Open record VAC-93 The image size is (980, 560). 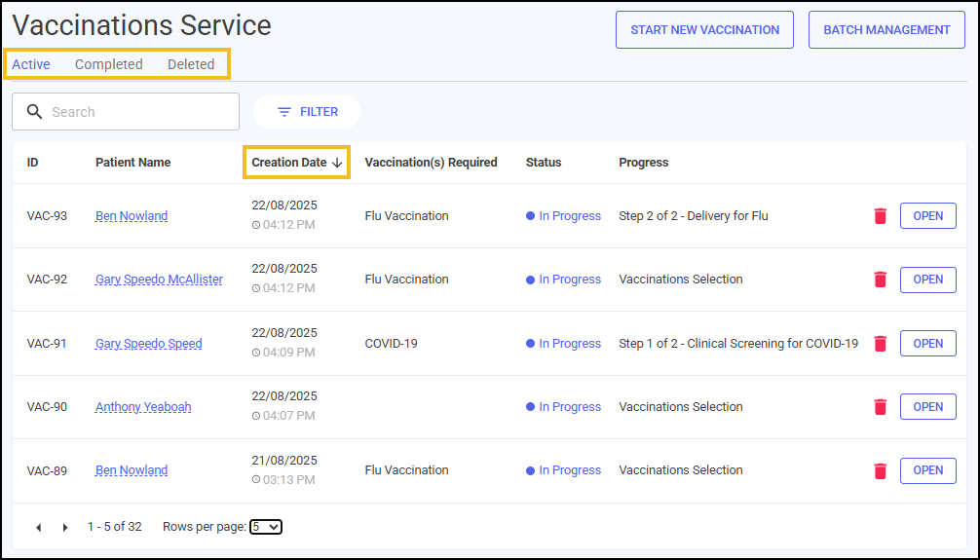click(928, 216)
